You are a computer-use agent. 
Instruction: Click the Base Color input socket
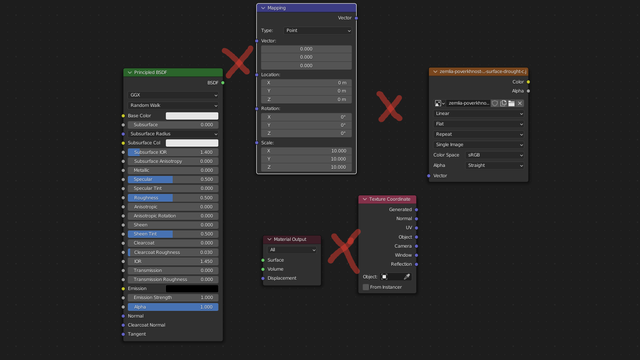[x=123, y=116]
